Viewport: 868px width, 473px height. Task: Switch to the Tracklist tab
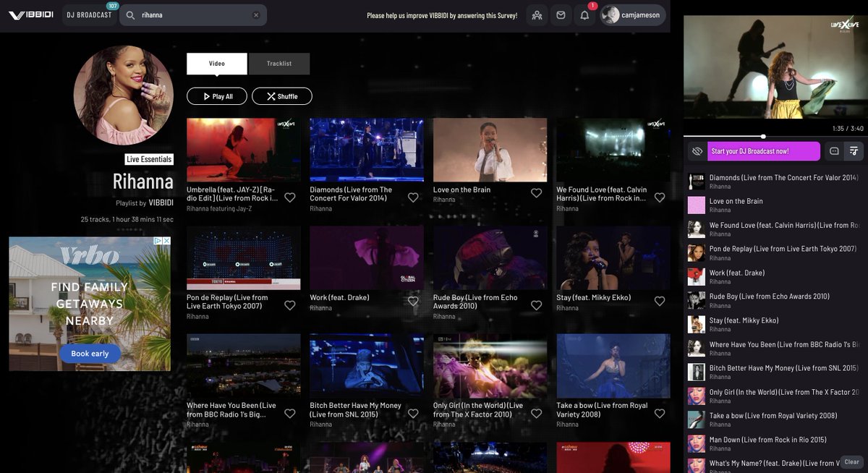279,64
